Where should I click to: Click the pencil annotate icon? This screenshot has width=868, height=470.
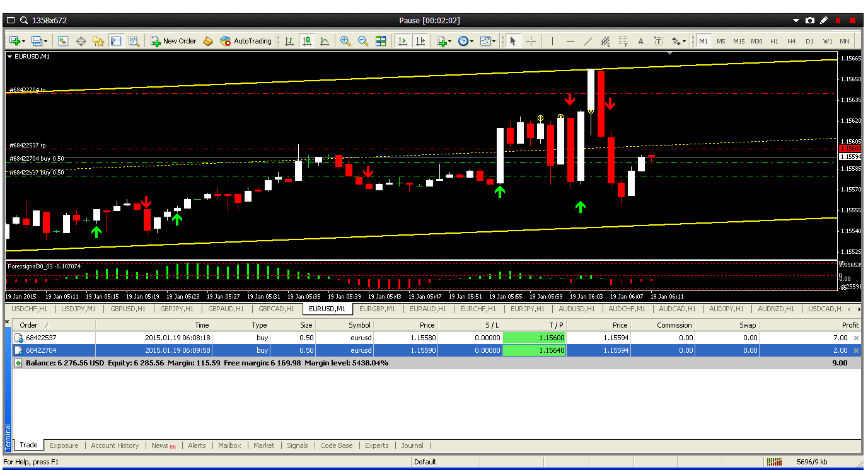coord(824,21)
